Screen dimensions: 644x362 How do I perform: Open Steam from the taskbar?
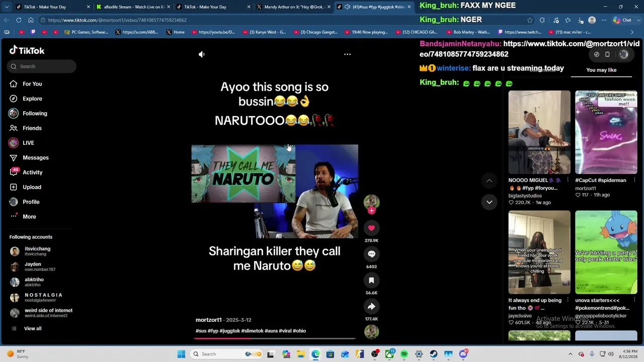[434, 354]
